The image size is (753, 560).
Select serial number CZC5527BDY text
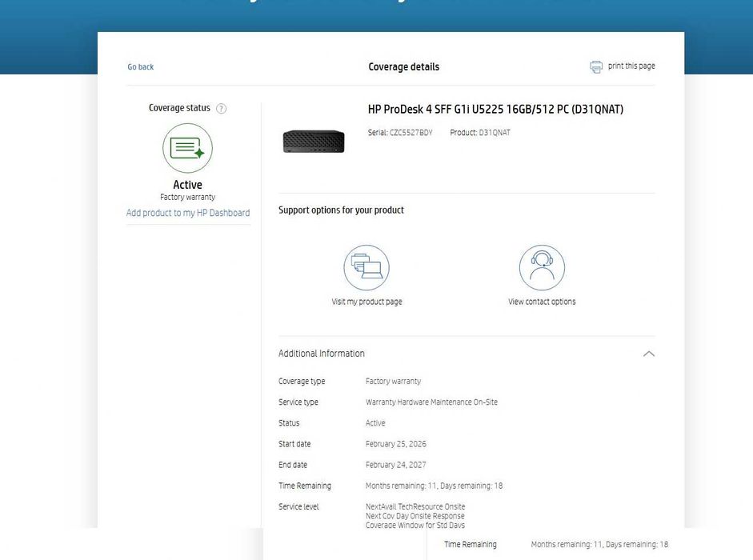pos(411,133)
